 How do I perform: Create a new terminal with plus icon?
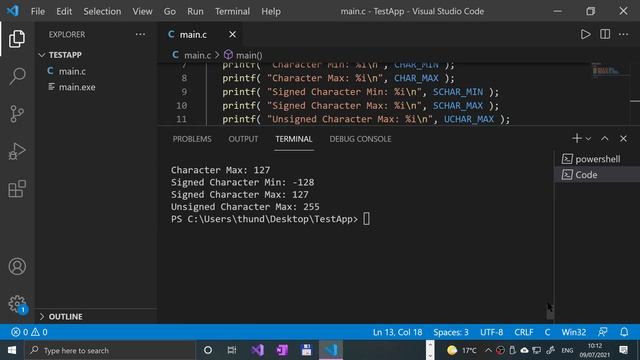[576, 138]
